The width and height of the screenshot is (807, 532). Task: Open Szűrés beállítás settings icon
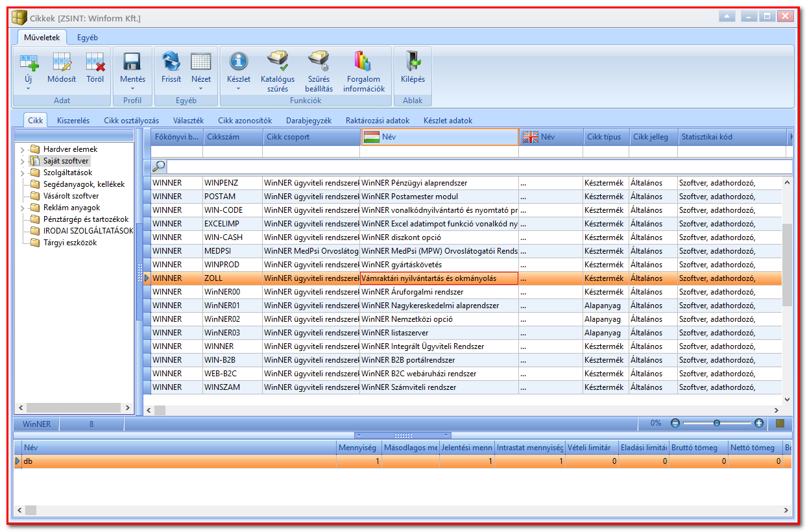(319, 62)
